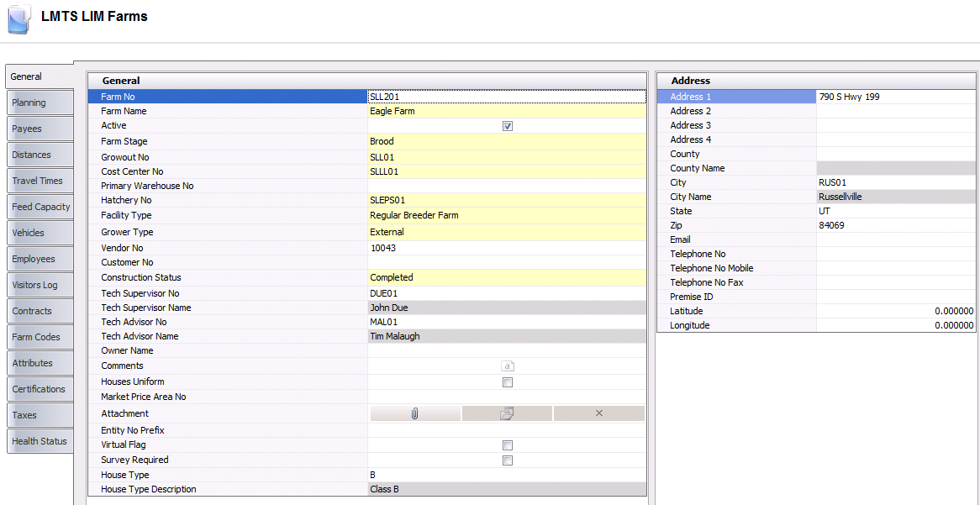Click the open attachment folder icon
The width and height of the screenshot is (980, 505).
point(507,413)
